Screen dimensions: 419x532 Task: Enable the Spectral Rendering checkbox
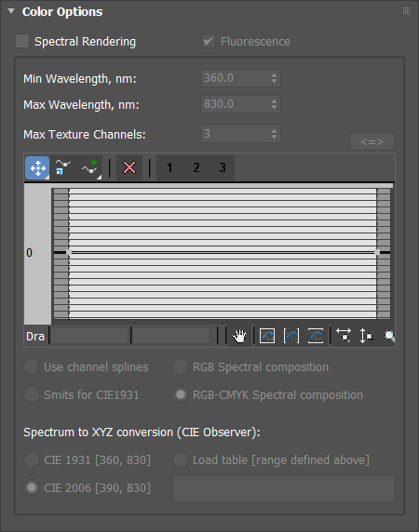coord(22,42)
